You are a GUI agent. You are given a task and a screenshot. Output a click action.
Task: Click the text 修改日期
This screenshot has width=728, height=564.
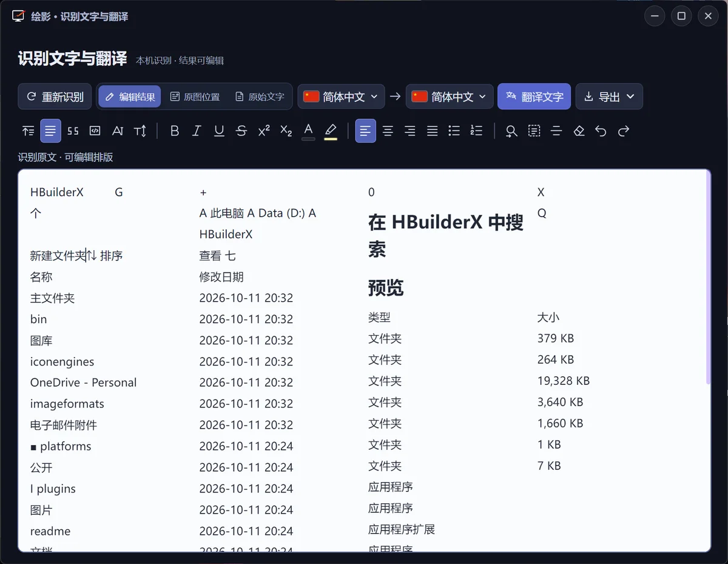[221, 277]
